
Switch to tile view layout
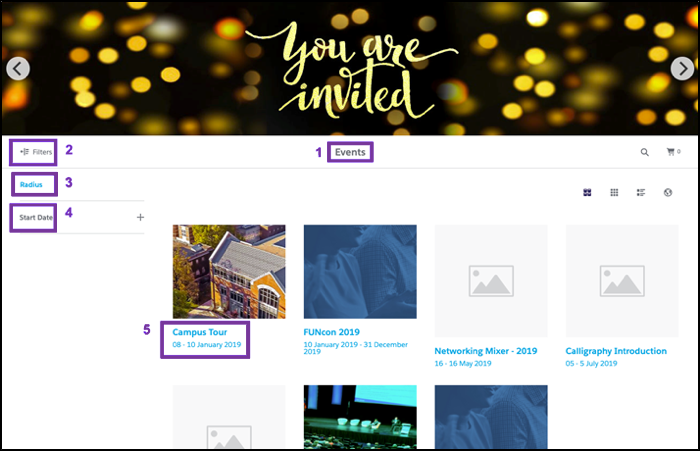click(587, 192)
